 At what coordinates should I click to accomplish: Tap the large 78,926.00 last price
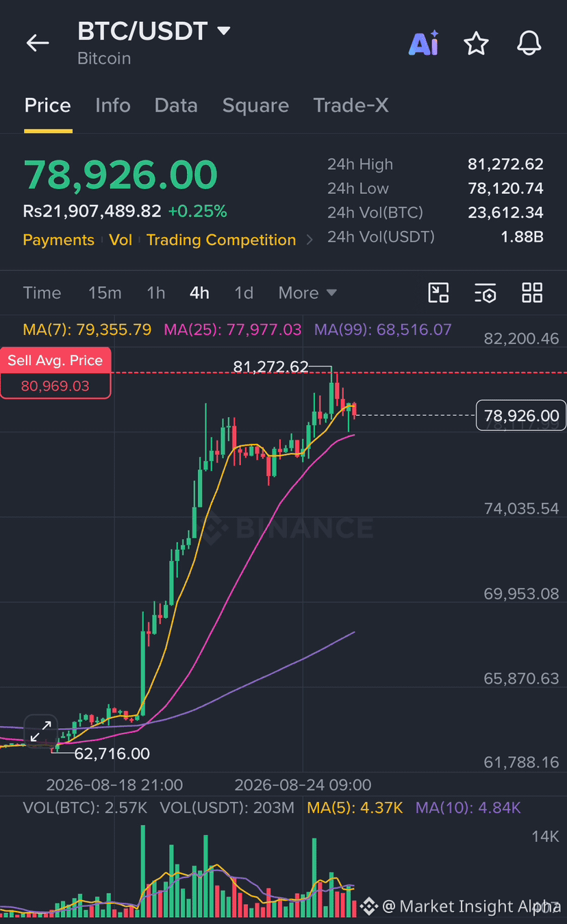tap(121, 175)
